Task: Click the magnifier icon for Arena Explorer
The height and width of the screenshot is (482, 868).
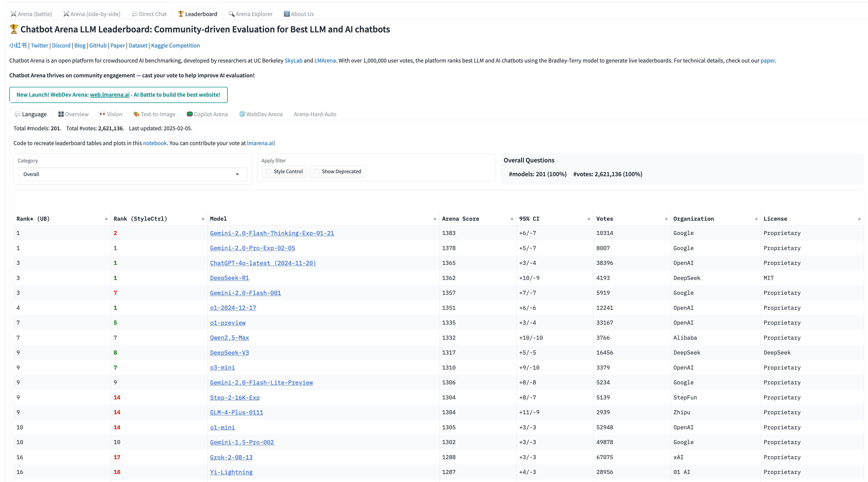Action: click(231, 14)
